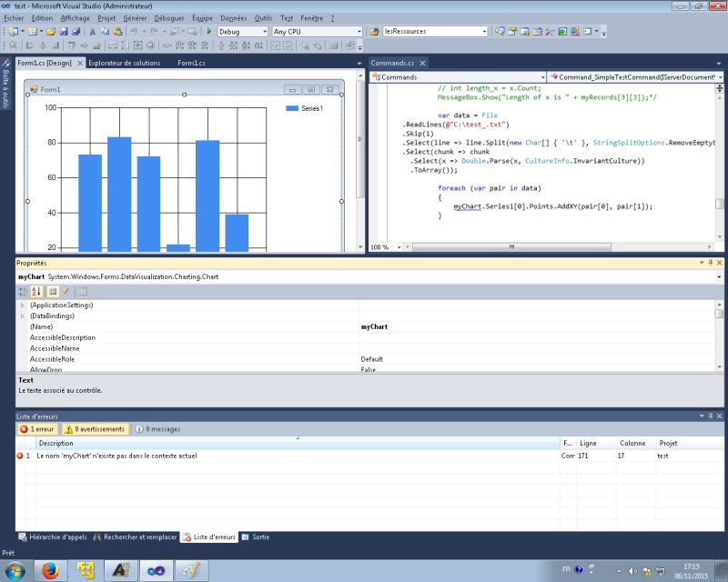Image resolution: width=728 pixels, height=582 pixels.
Task: Sort error list by Ligne column header
Action: 596,443
